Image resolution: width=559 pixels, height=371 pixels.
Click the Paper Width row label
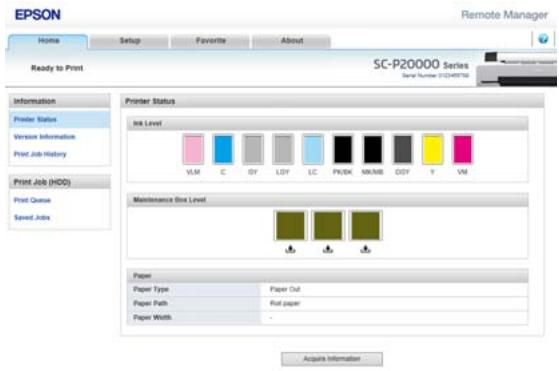152,318
